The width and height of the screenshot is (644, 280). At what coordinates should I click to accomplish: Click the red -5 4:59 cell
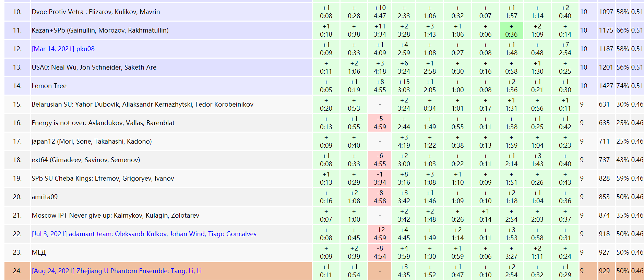(380, 123)
